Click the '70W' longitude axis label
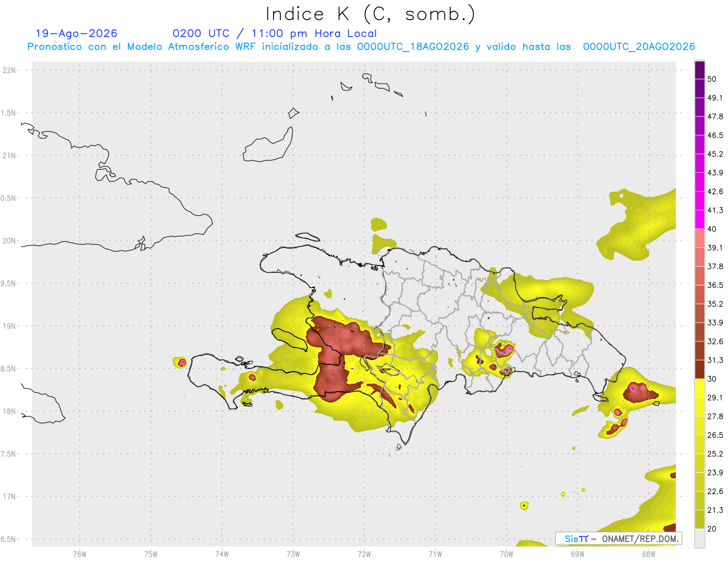The width and height of the screenshot is (728, 562). tap(506, 553)
